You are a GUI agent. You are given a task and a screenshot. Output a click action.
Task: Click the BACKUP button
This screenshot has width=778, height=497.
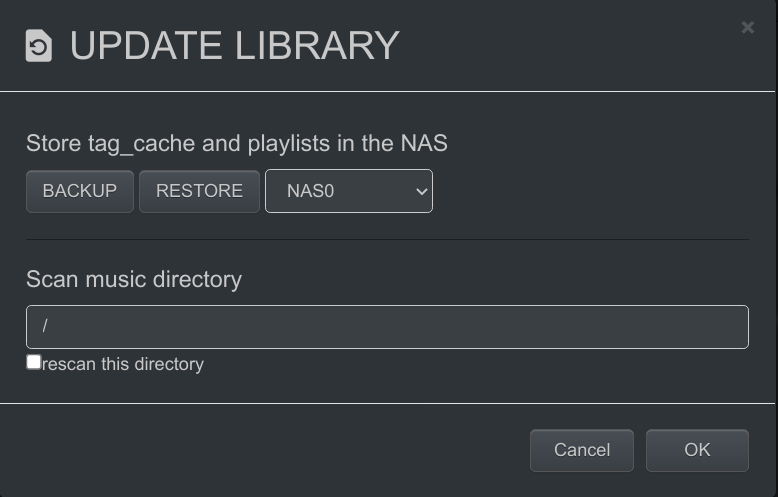point(80,191)
